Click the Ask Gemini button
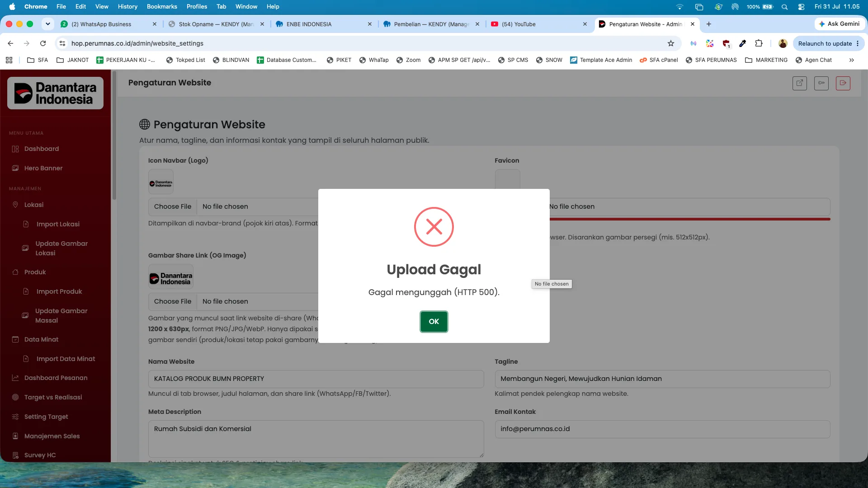 click(x=839, y=24)
